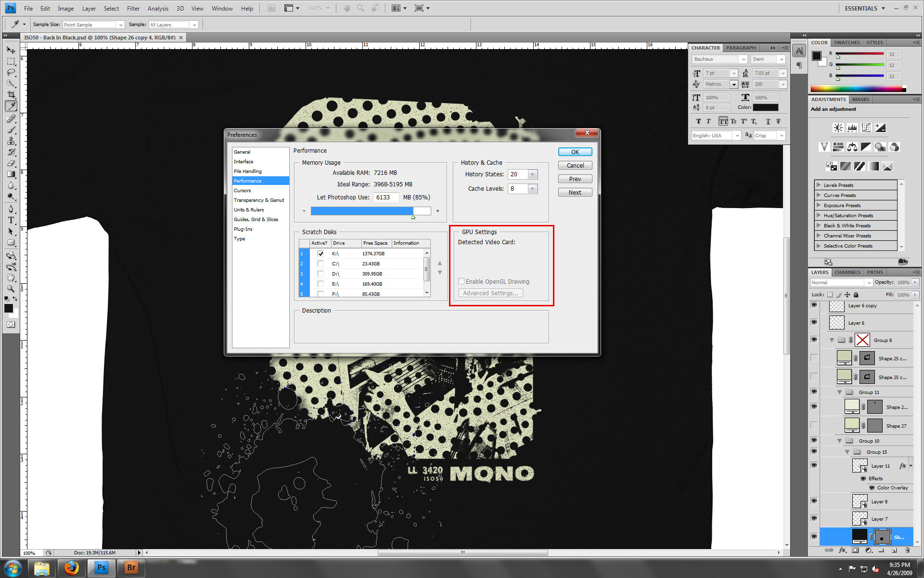Pick the Horizontal Type tool
Screen dimensions: 924x578
11,220
